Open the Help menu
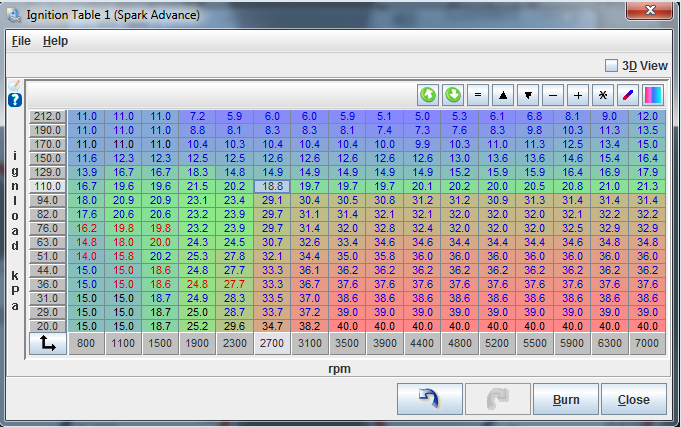This screenshot has height=427, width=681. point(55,41)
